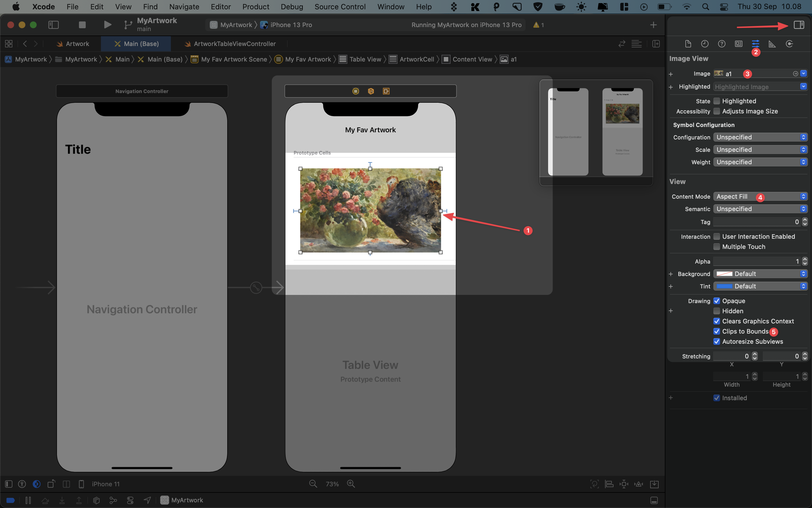
Task: Open the Semantic dropdown
Action: pyautogui.click(x=760, y=209)
